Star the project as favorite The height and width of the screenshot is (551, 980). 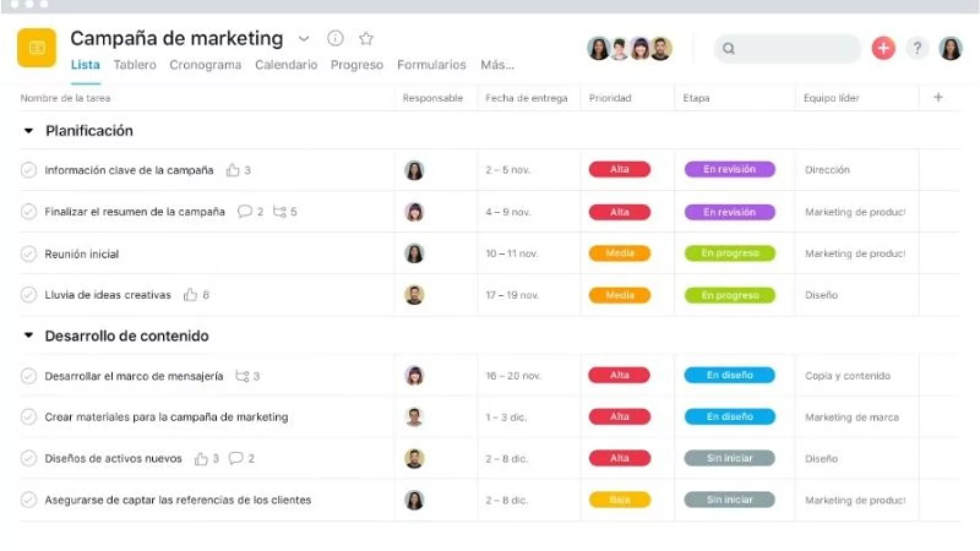366,39
